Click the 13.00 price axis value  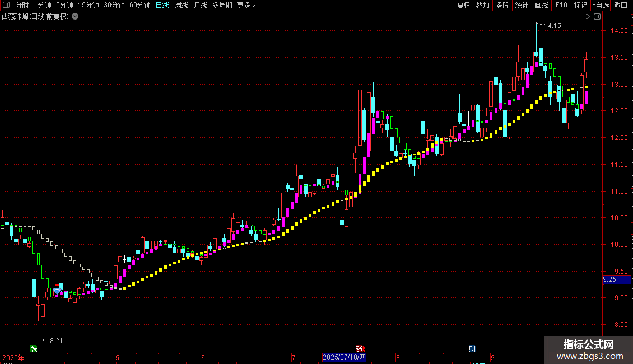point(619,85)
